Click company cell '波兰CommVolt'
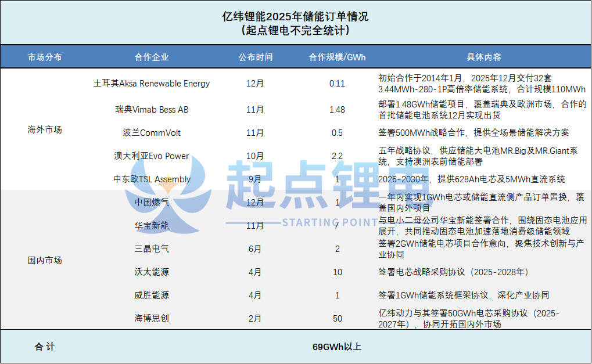This screenshot has height=364, width=592. [152, 133]
